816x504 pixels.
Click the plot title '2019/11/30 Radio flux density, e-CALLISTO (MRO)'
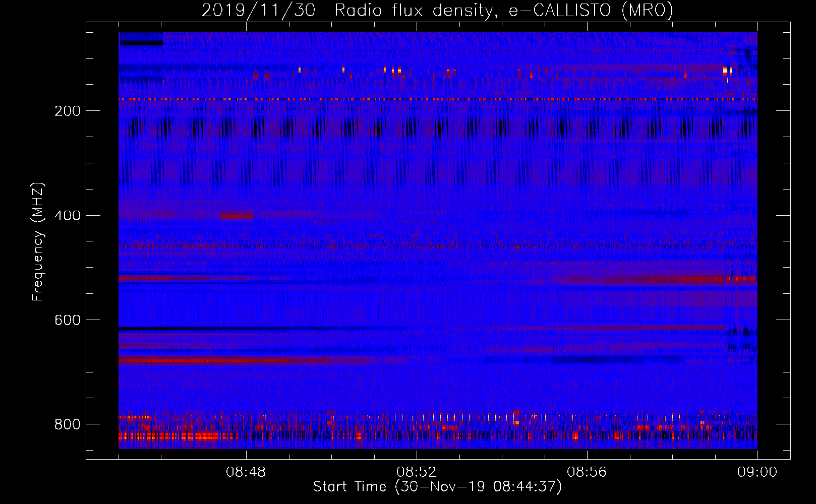[x=437, y=10]
